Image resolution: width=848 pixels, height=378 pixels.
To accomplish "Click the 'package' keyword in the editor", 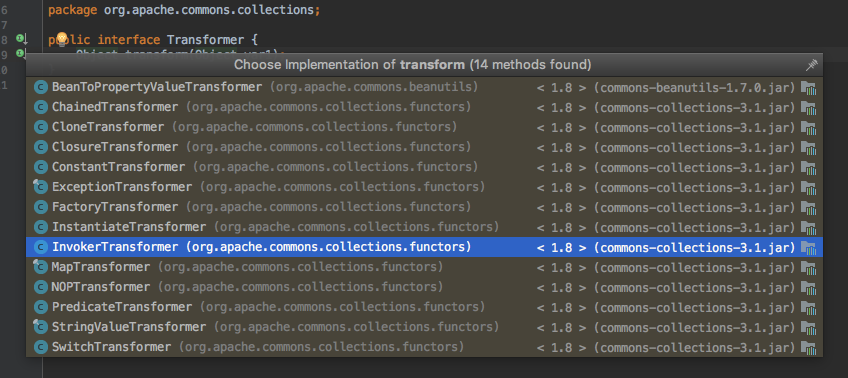I will click(73, 10).
